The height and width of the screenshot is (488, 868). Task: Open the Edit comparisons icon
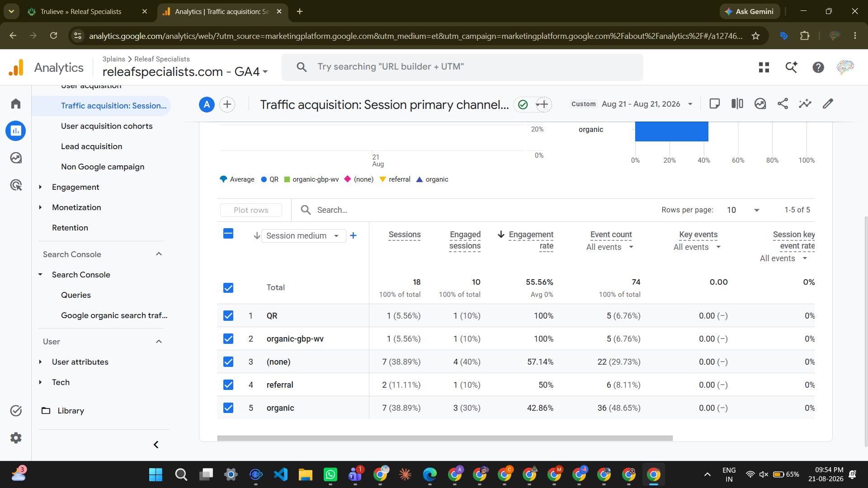pos(737,104)
